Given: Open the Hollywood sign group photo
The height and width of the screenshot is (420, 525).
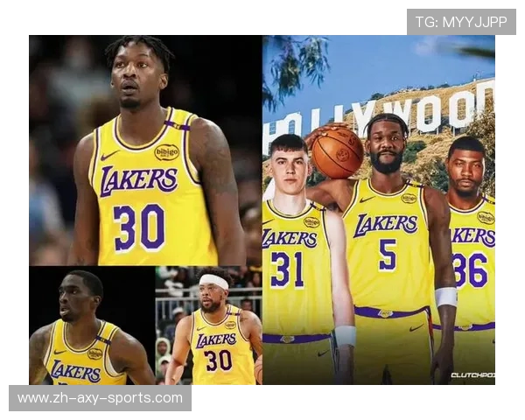Looking at the screenshot, I should 378,210.
